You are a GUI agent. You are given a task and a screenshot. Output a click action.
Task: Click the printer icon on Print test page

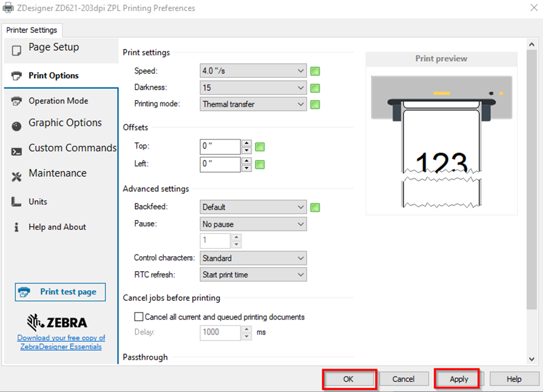click(25, 291)
